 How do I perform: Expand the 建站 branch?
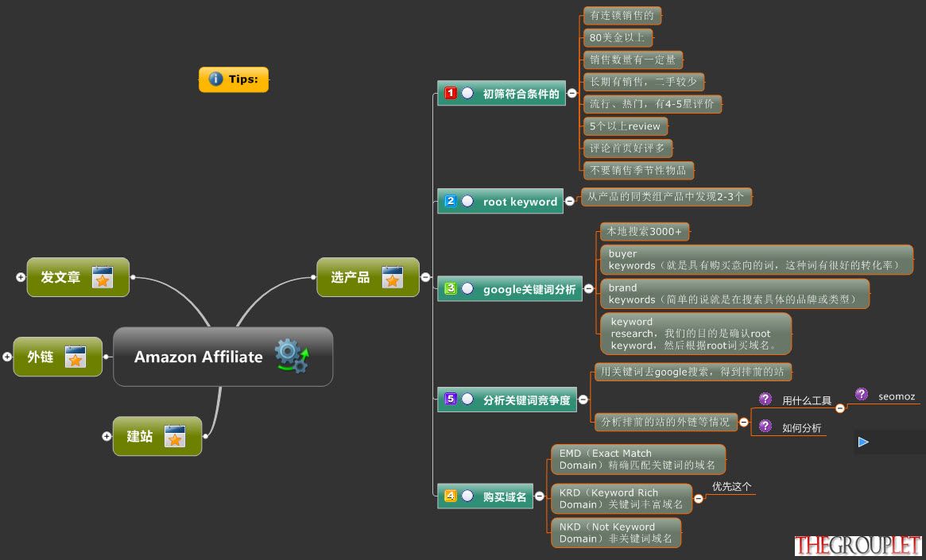point(107,436)
